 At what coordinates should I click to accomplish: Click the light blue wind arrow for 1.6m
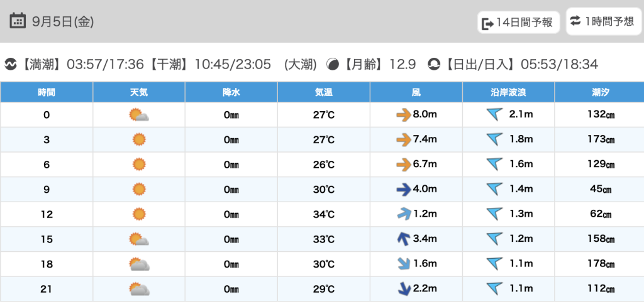click(404, 264)
